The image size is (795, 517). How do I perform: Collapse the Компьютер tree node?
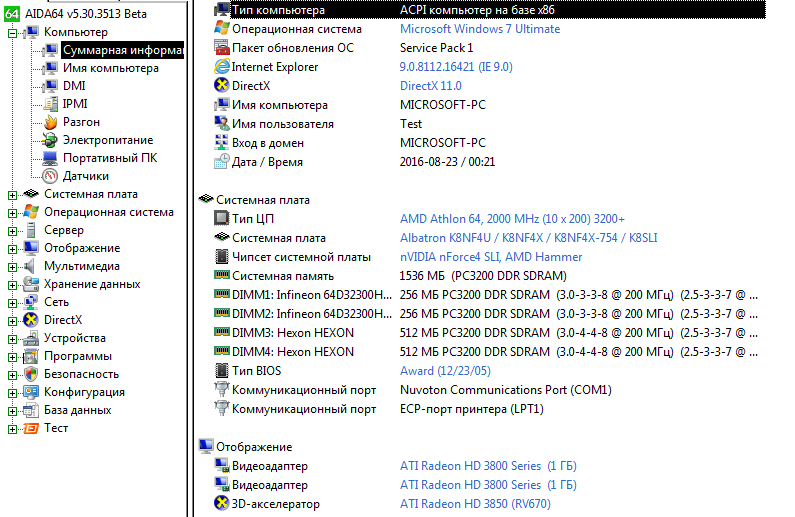tap(12, 33)
